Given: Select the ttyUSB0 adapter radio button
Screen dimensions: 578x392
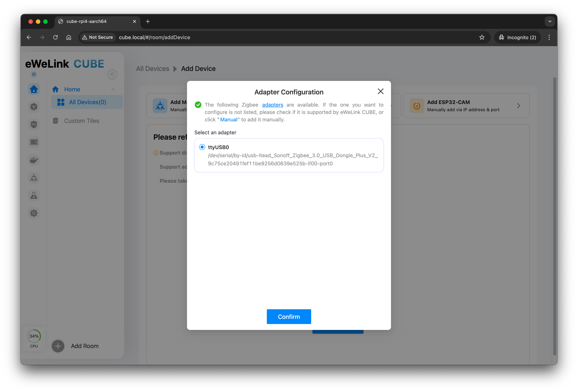Looking at the screenshot, I should coord(202,147).
